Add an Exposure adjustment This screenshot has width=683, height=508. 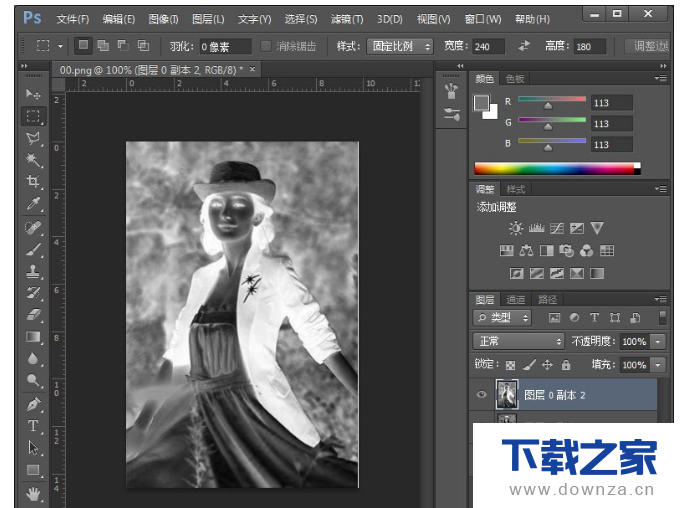pos(577,228)
